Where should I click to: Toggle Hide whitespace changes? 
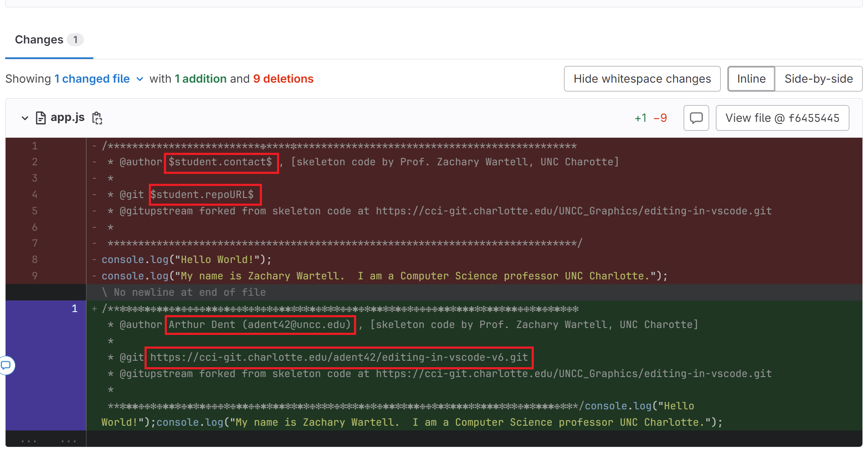click(642, 79)
